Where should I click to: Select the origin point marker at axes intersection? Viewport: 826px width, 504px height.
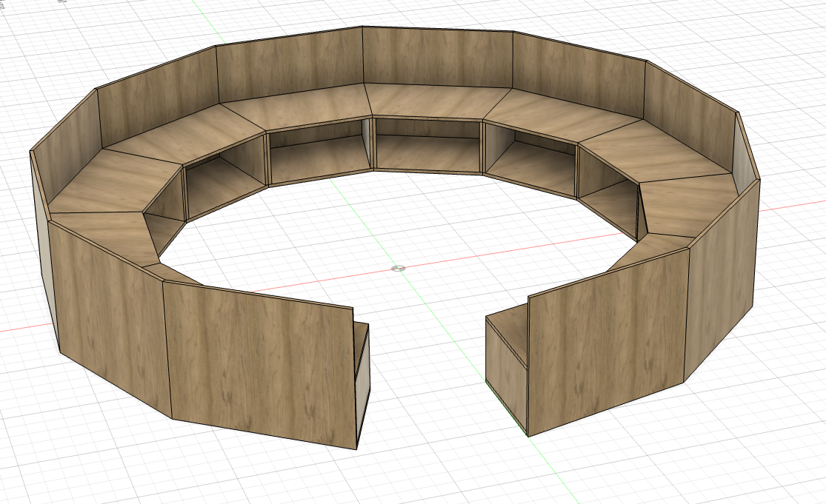[x=399, y=269]
